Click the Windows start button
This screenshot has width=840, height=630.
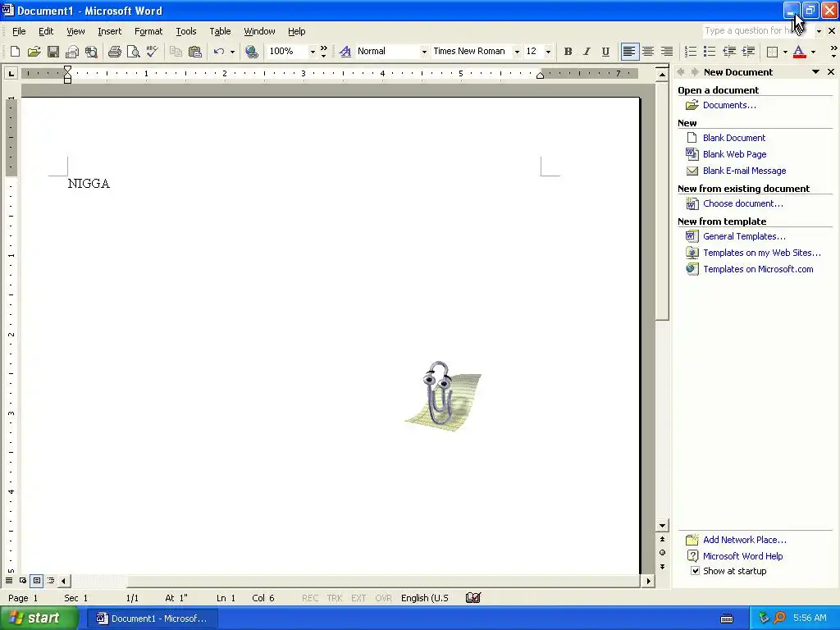[39, 619]
